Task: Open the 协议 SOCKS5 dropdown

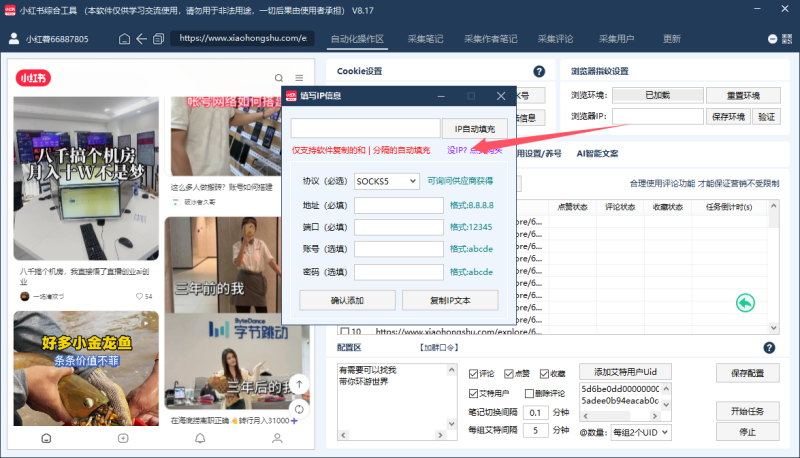Action: pos(387,181)
